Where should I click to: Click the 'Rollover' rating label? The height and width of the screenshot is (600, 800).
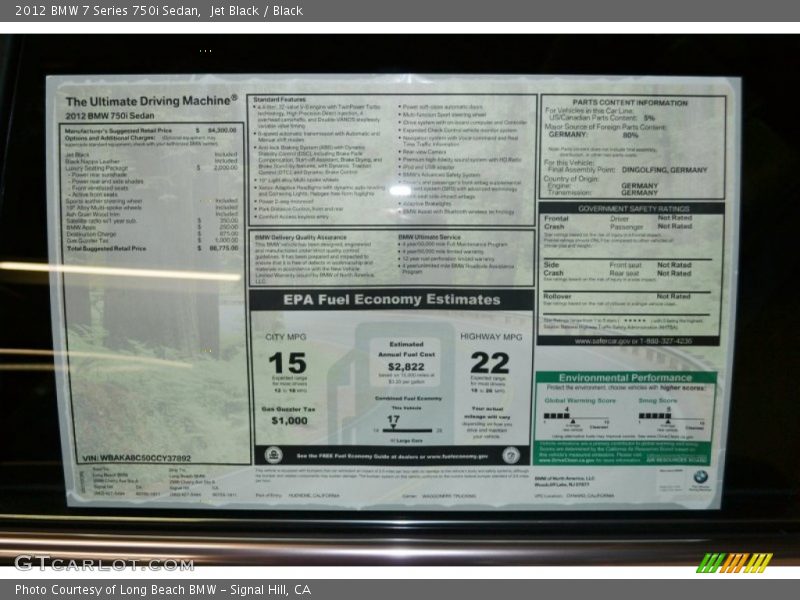557,296
